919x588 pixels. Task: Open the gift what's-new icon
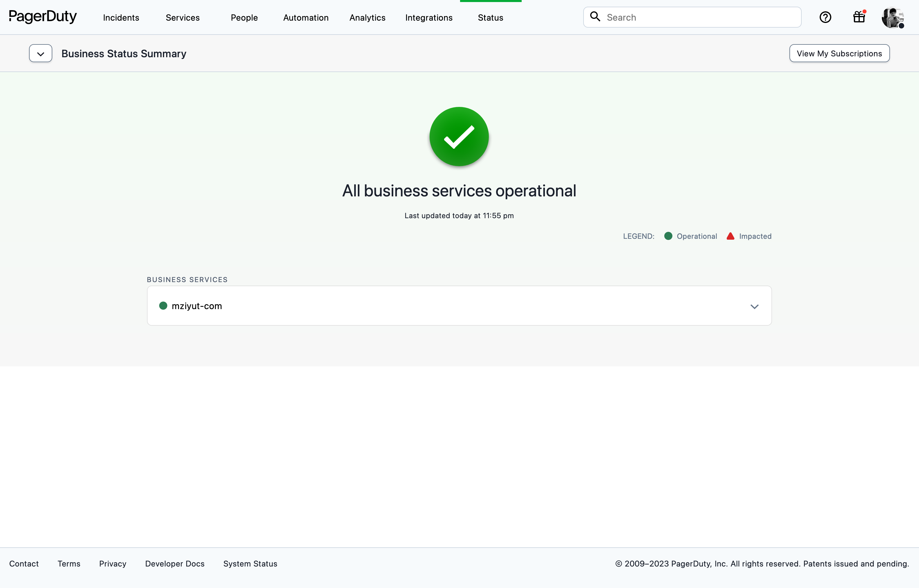point(859,17)
